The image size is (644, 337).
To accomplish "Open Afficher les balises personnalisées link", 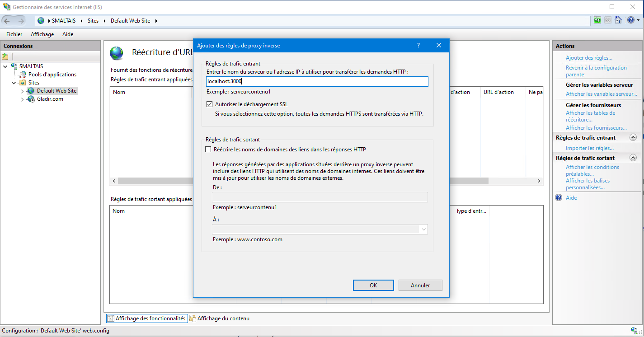I will (x=588, y=184).
